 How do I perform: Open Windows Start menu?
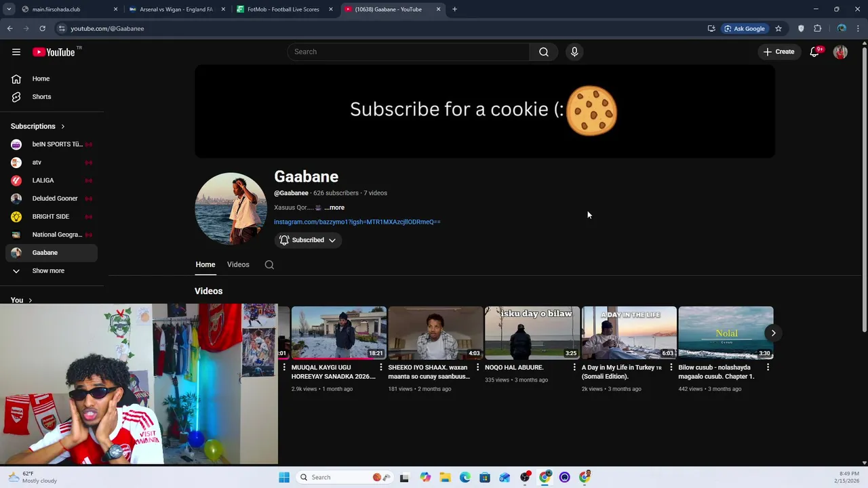(284, 477)
